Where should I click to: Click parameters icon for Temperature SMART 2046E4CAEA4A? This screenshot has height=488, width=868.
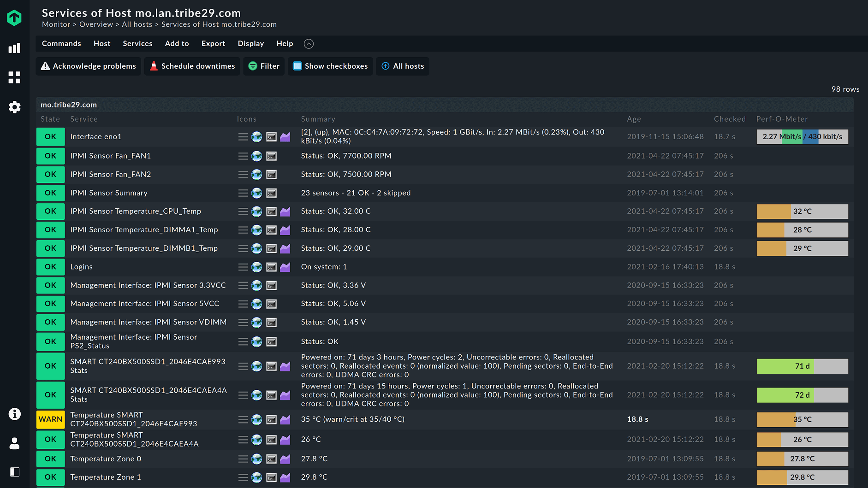[x=272, y=440]
